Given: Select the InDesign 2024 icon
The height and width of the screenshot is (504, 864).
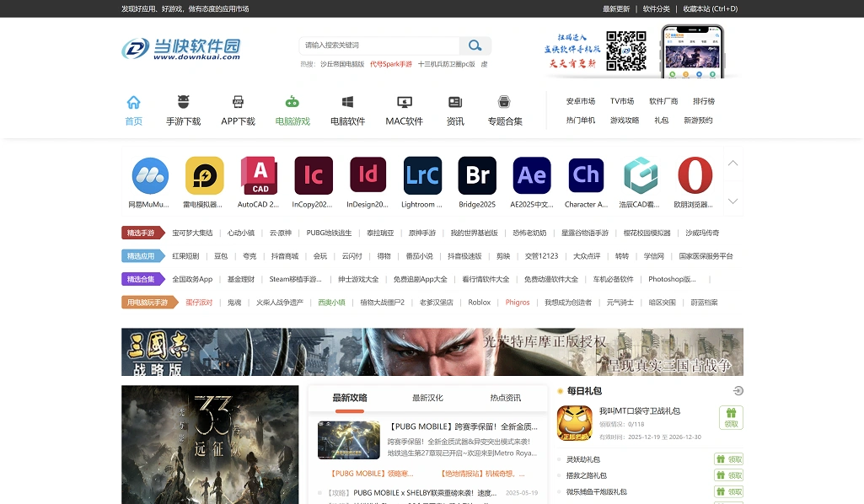Looking at the screenshot, I should (x=368, y=175).
